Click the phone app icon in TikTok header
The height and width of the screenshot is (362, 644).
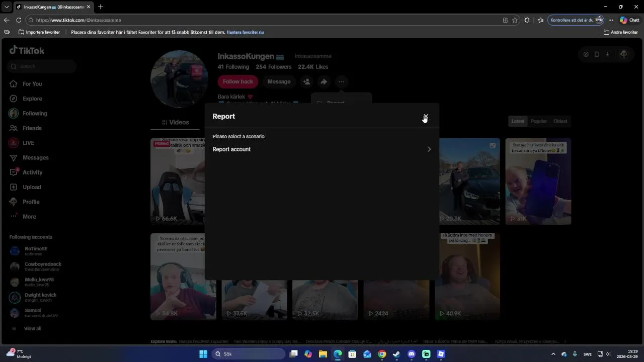597,54
